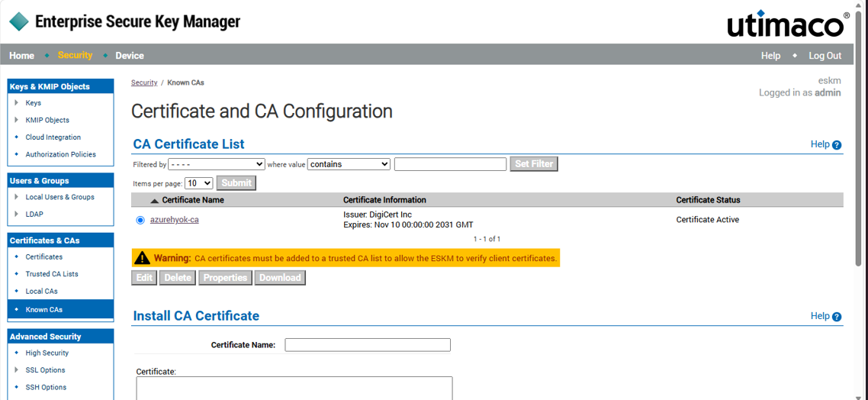Click inside the Certificate text area
Screen dimensions: 868x400
click(x=294, y=388)
